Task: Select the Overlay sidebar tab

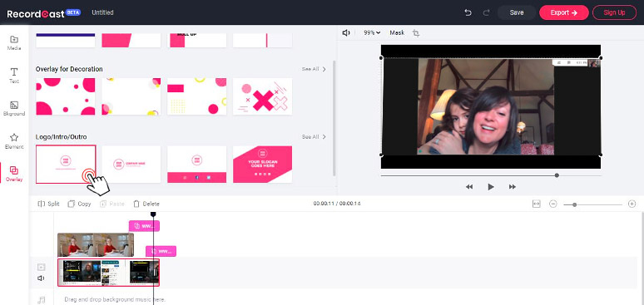Action: [14, 174]
